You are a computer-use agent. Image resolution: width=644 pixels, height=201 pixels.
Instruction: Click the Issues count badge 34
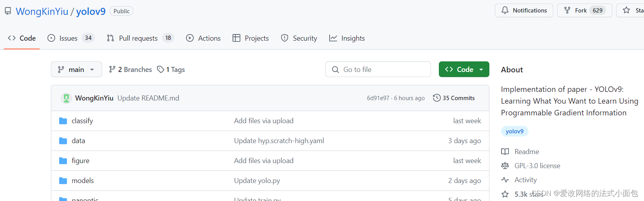[x=88, y=38]
